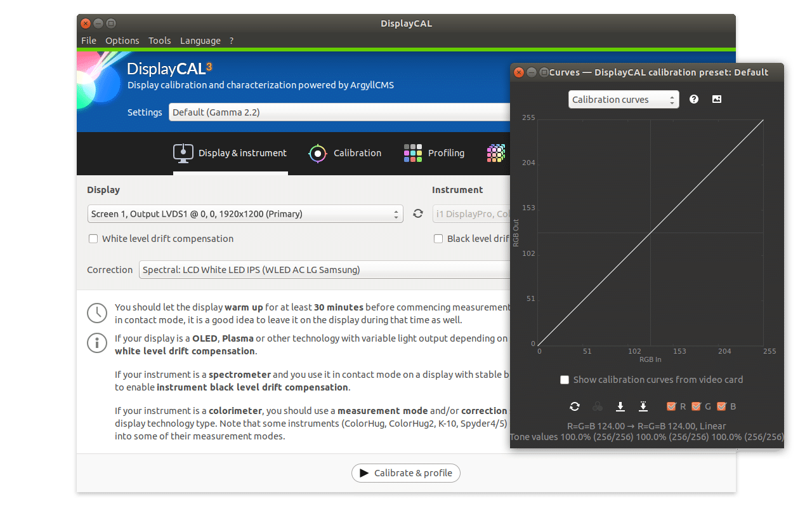
Task: Switch to the Calibration tab
Action: click(x=345, y=153)
